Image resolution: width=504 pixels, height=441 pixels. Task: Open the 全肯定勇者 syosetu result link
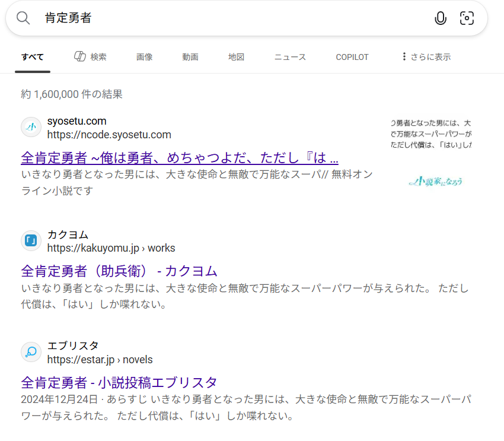click(180, 157)
